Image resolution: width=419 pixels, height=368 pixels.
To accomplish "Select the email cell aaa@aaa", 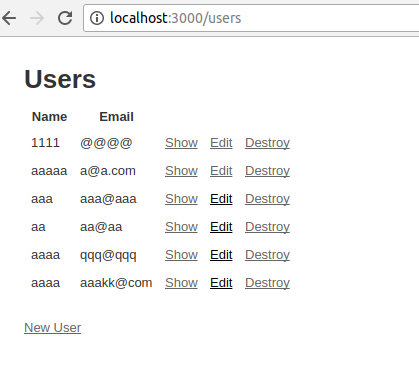I will point(108,199).
